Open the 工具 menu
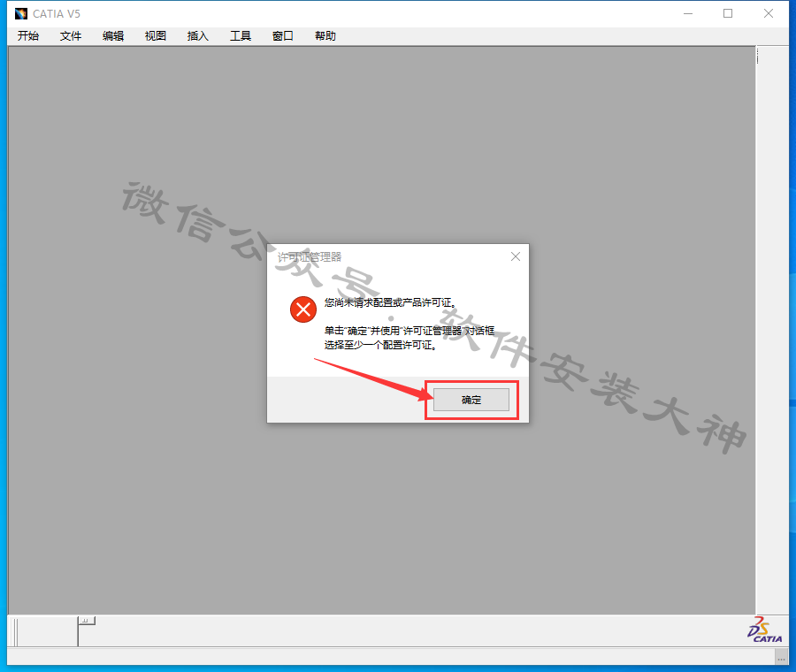The image size is (796, 672). tap(241, 36)
